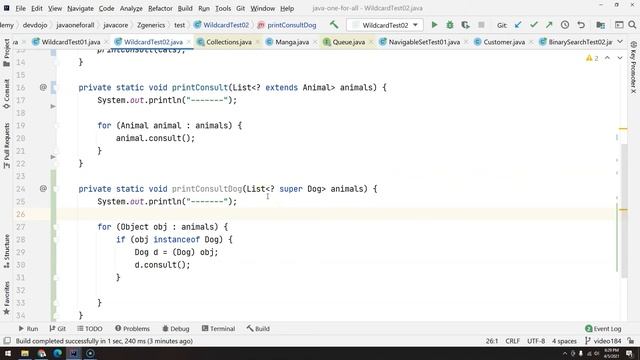The height and width of the screenshot is (360, 640).
Task: Open the Commit tool window
Action: click(x=7, y=94)
